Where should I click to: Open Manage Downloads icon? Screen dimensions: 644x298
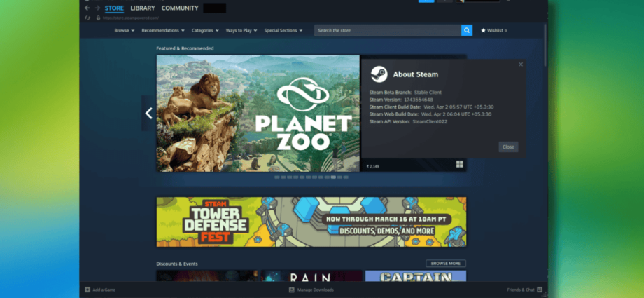[x=292, y=290]
